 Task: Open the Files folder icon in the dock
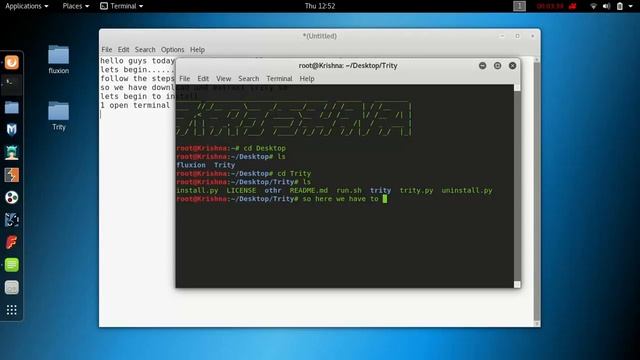pyautogui.click(x=11, y=107)
